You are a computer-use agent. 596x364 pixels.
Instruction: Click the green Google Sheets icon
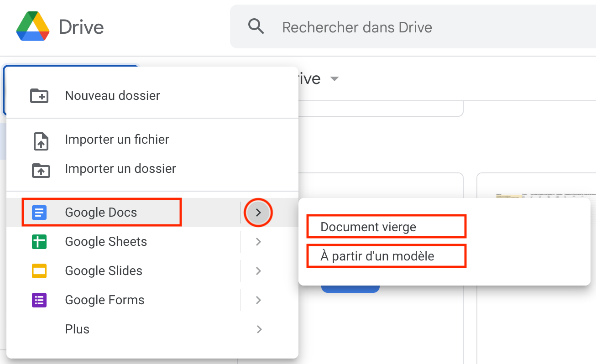tap(39, 242)
